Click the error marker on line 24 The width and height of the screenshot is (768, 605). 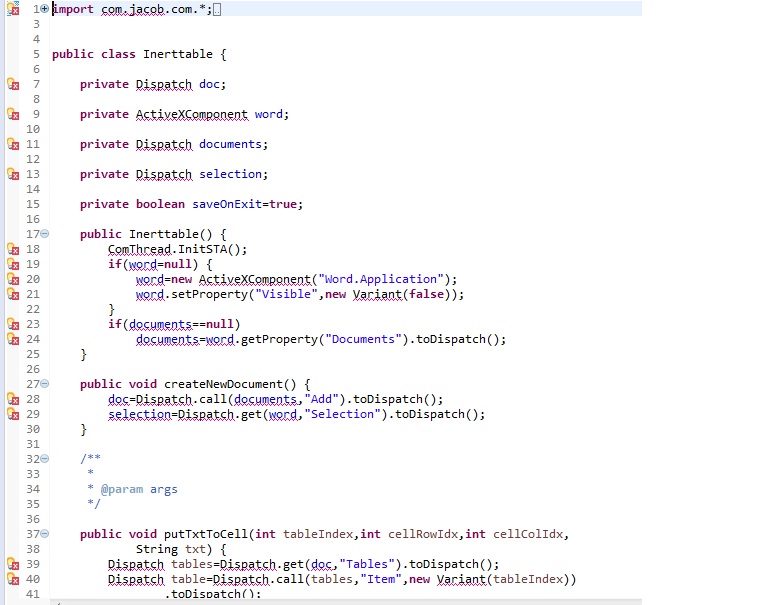(13, 339)
